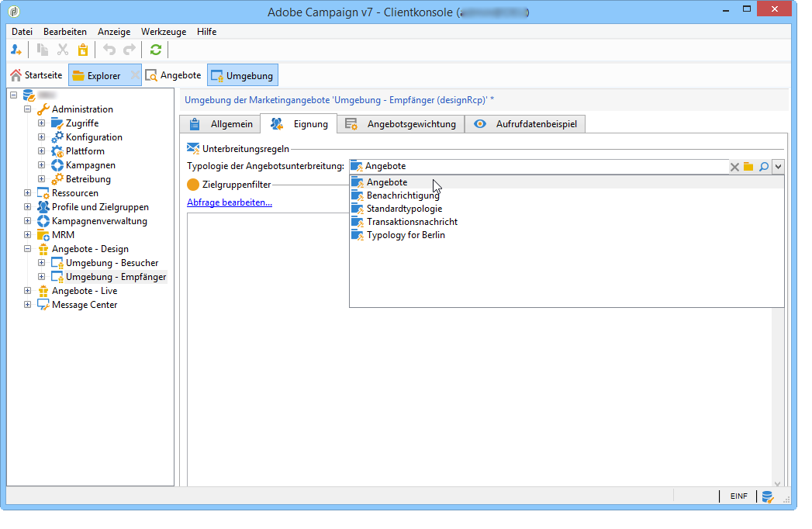
Task: Collapse the Angebote - Design node
Action: (x=27, y=249)
